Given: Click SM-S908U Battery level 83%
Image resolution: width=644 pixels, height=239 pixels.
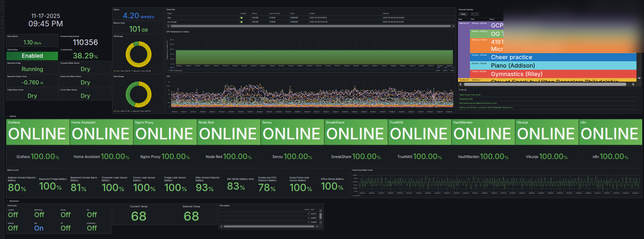Looking at the screenshot, I should 236,186.
